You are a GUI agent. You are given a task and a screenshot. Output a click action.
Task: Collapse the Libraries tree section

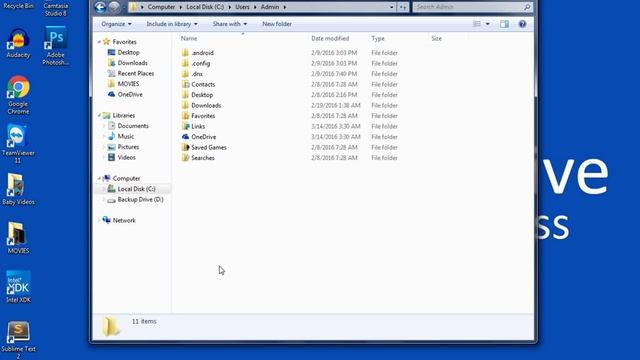point(99,116)
